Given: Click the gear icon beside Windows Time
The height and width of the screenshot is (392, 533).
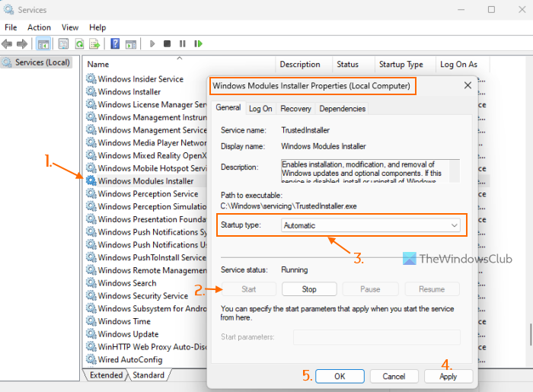Looking at the screenshot, I should click(x=91, y=321).
